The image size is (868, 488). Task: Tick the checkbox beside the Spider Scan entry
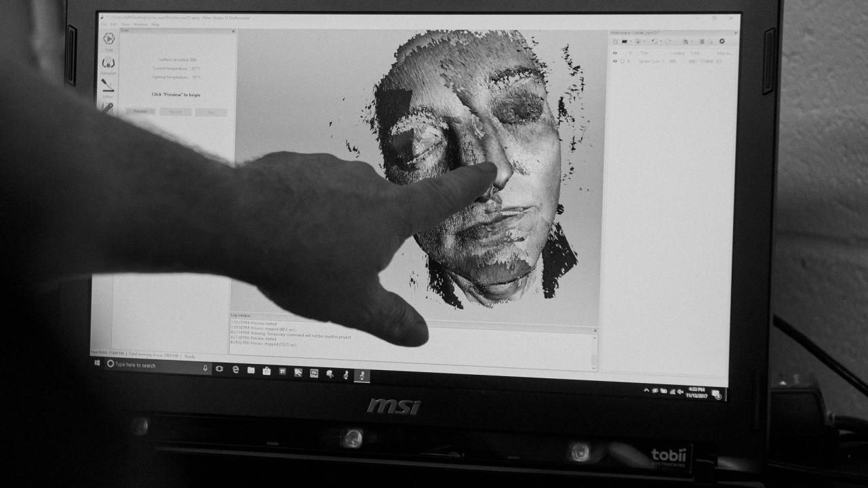pos(623,61)
